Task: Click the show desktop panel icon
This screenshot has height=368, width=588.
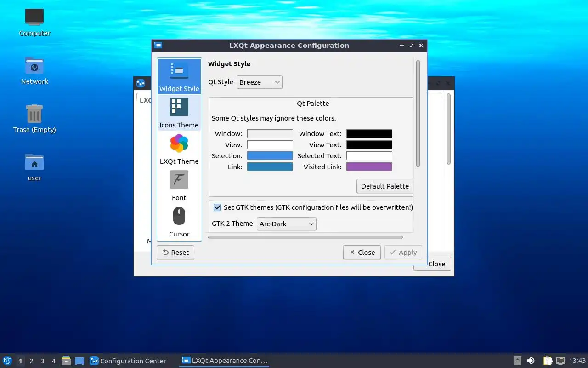Action: (x=79, y=361)
